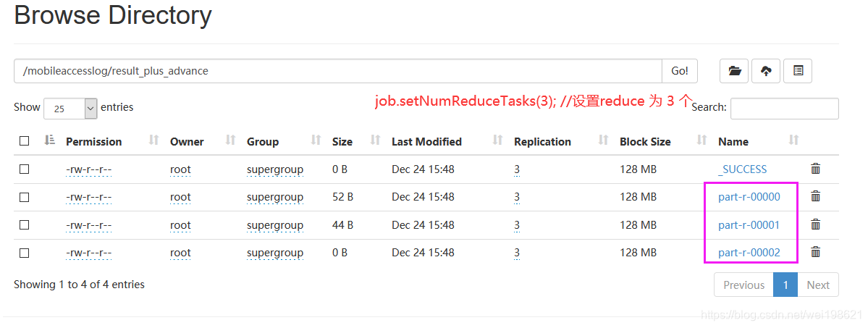Click owner root of _SUCCESS row

point(180,169)
